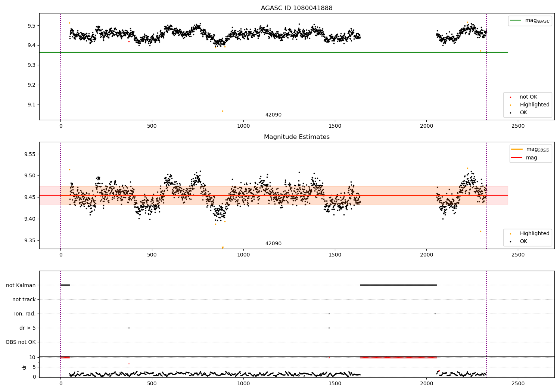
Task: Click the 9.55 tick label on middle plot
Action: 29,154
